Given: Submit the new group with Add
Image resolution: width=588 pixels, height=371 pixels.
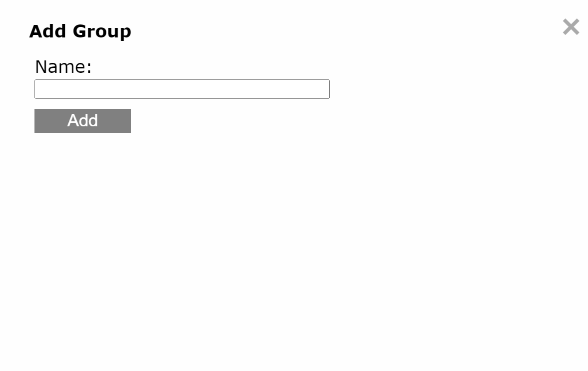Looking at the screenshot, I should point(82,121).
